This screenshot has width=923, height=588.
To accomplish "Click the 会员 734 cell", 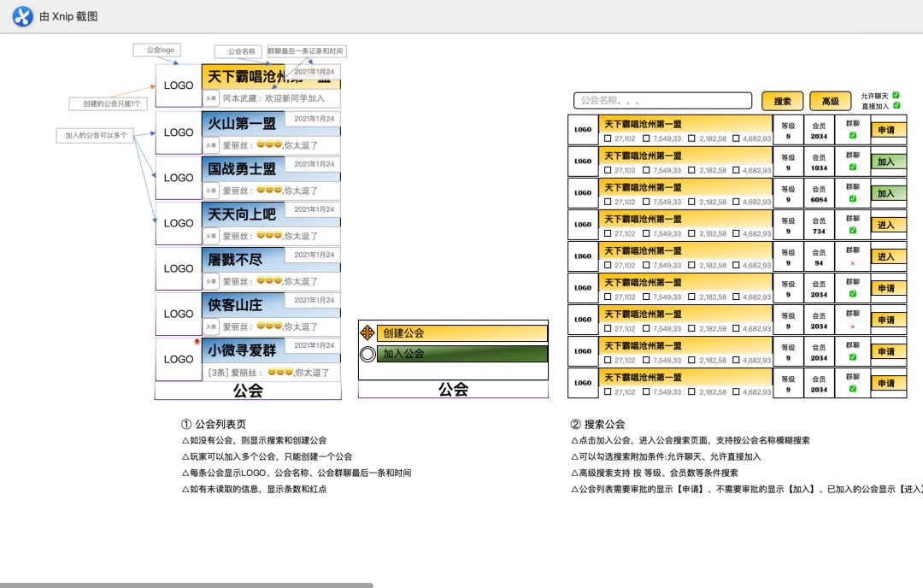I will click(819, 226).
